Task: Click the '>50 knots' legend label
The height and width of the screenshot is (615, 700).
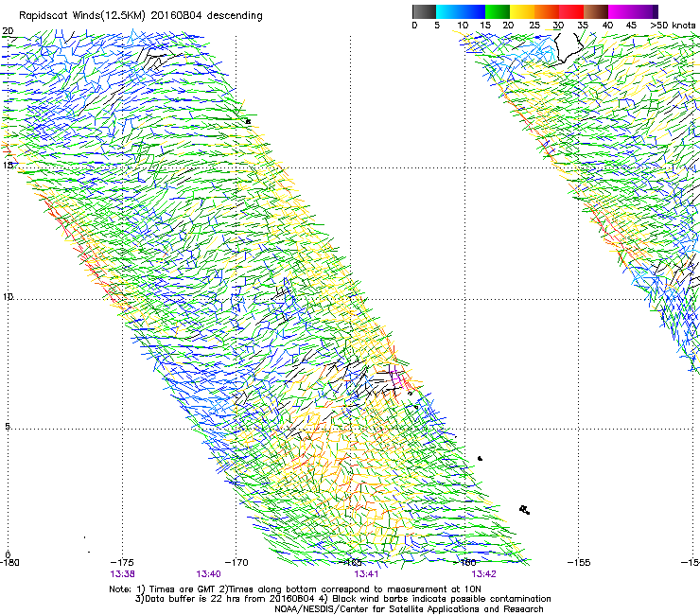Action: [673, 26]
